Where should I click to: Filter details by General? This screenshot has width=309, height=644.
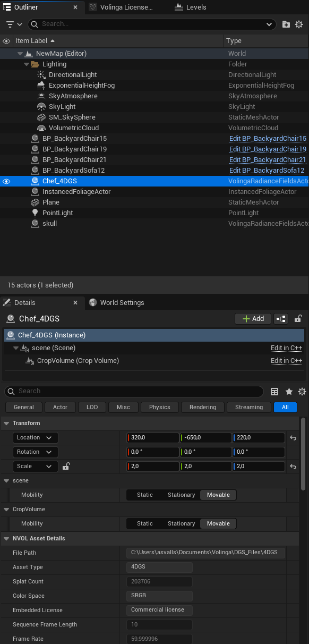pos(24,407)
